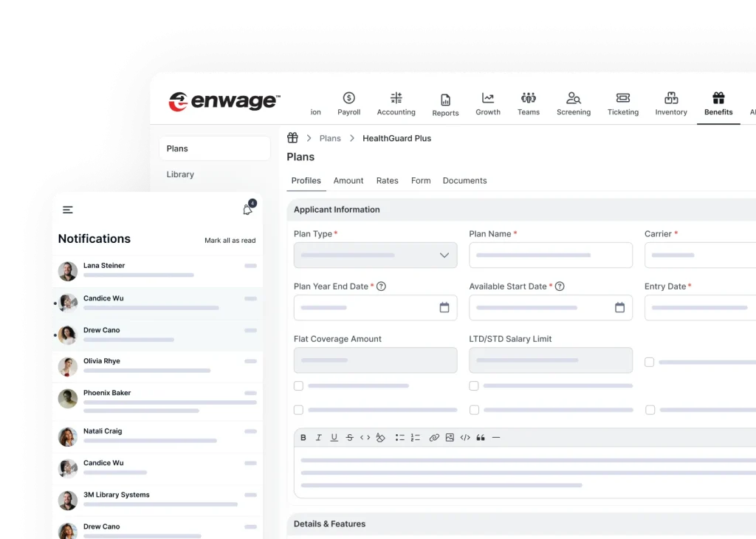Image resolution: width=756 pixels, height=539 pixels.
Task: Show help for Plan Year End Date
Action: pyautogui.click(x=382, y=286)
